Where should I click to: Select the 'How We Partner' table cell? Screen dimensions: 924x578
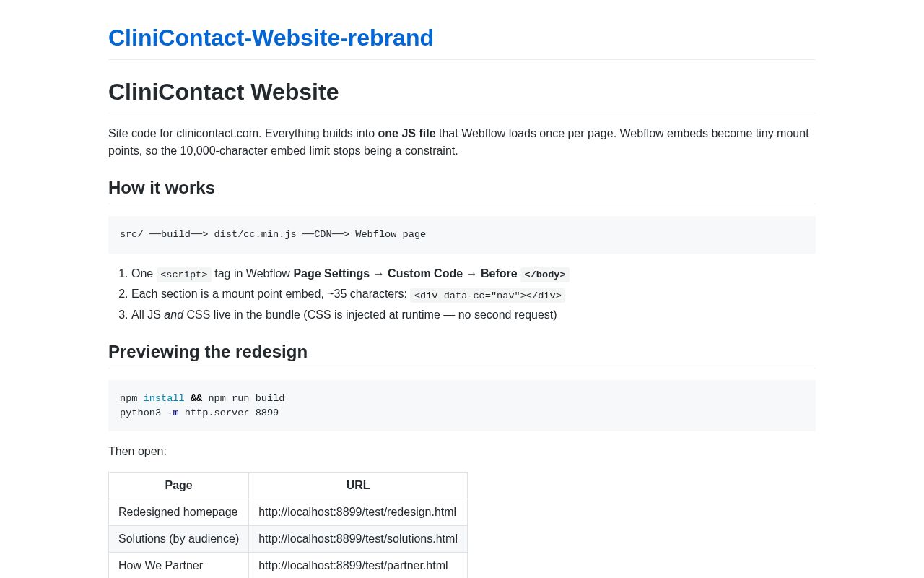pyautogui.click(x=178, y=566)
